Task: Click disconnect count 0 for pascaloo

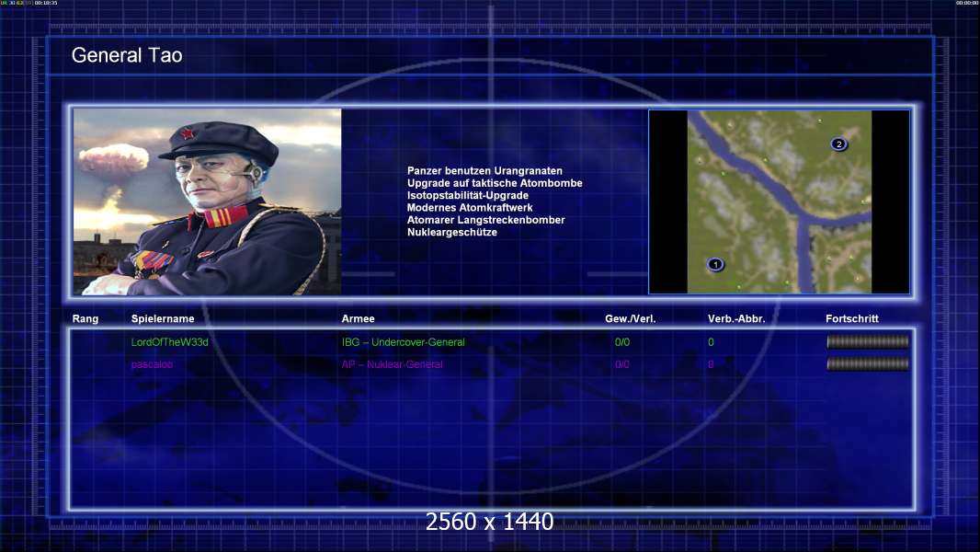Action: click(x=711, y=364)
